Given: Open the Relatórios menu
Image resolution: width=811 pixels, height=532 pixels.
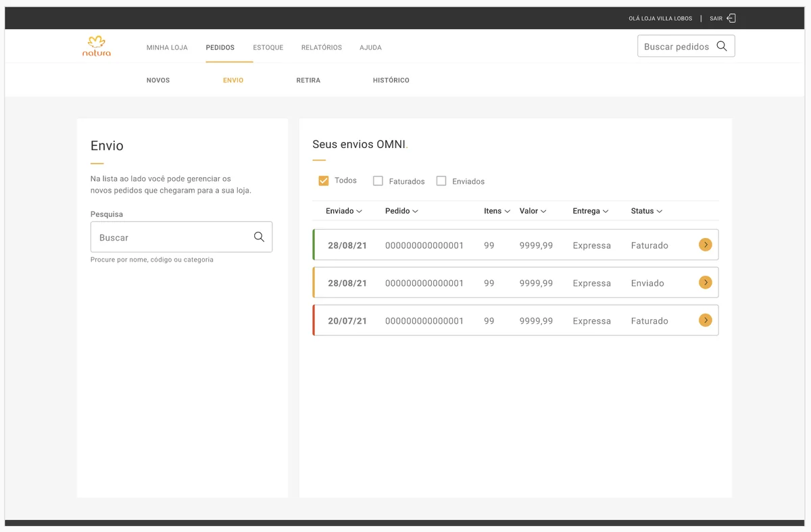Looking at the screenshot, I should (322, 48).
